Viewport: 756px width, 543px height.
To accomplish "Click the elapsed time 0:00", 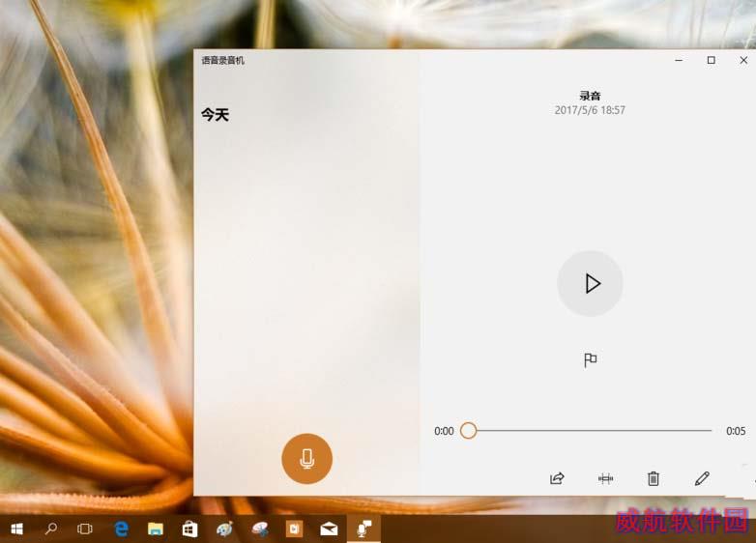I will [x=444, y=431].
